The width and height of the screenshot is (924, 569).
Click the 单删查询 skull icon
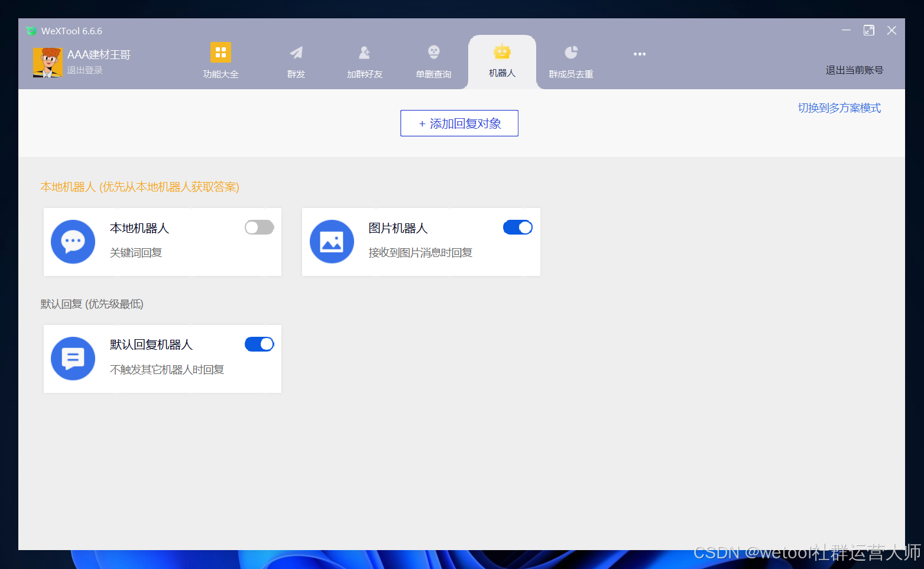pyautogui.click(x=434, y=53)
